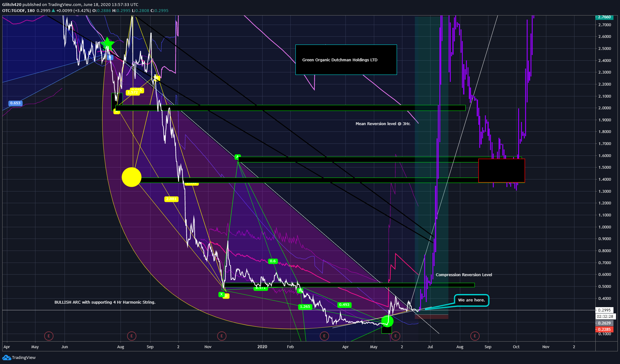
Task: Open earnings marker E between Feb and Apr 2020
Action: click(324, 336)
